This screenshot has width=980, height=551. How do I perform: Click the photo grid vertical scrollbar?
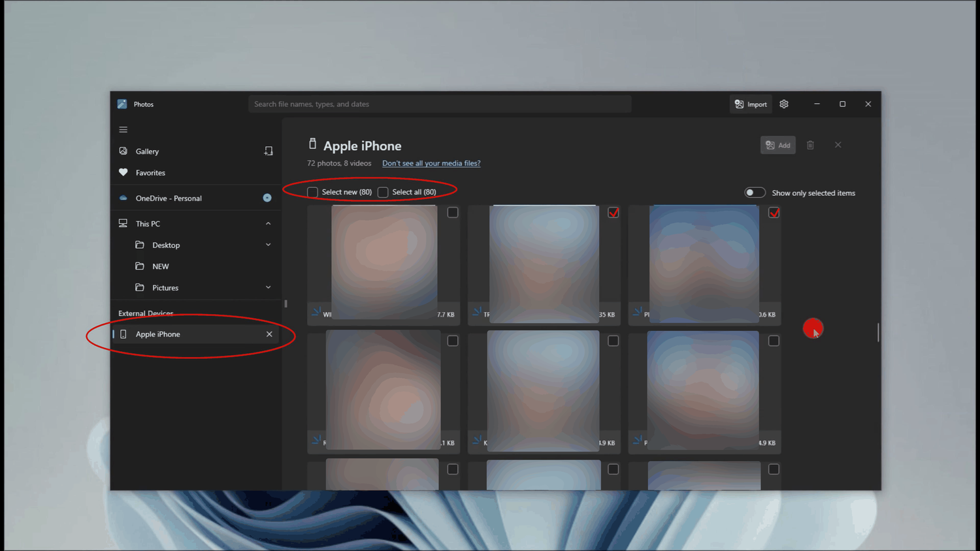click(878, 332)
